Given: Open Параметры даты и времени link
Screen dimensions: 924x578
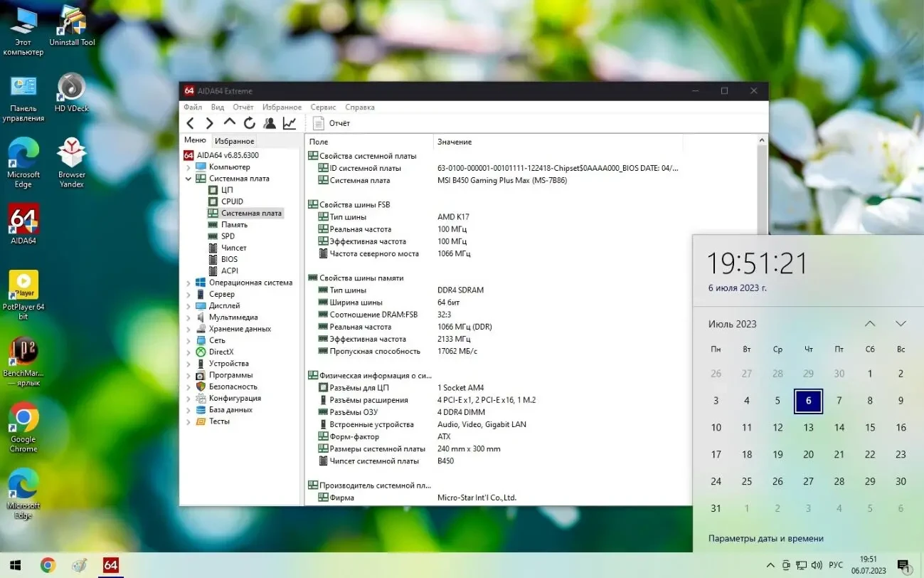Looking at the screenshot, I should coord(765,538).
